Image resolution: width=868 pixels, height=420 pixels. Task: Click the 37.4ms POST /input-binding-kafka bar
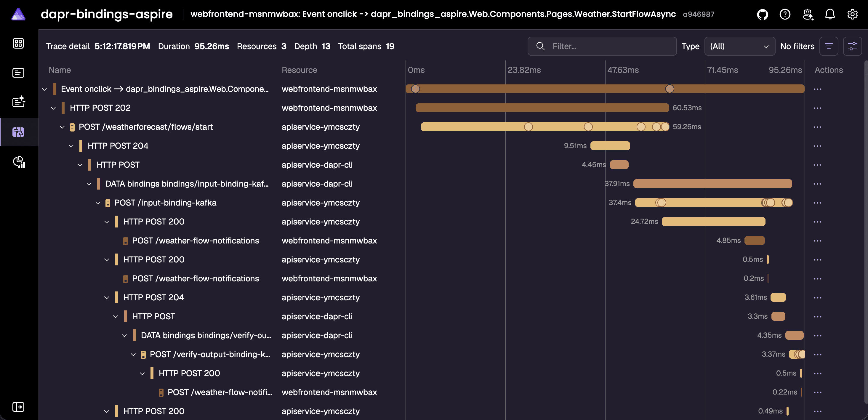coord(714,202)
